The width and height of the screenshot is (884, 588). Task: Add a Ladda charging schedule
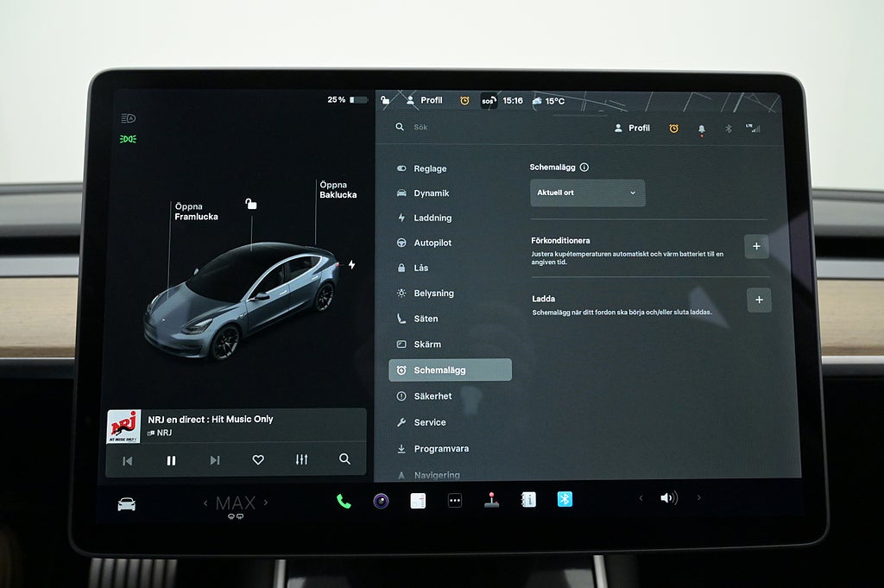pos(759,300)
